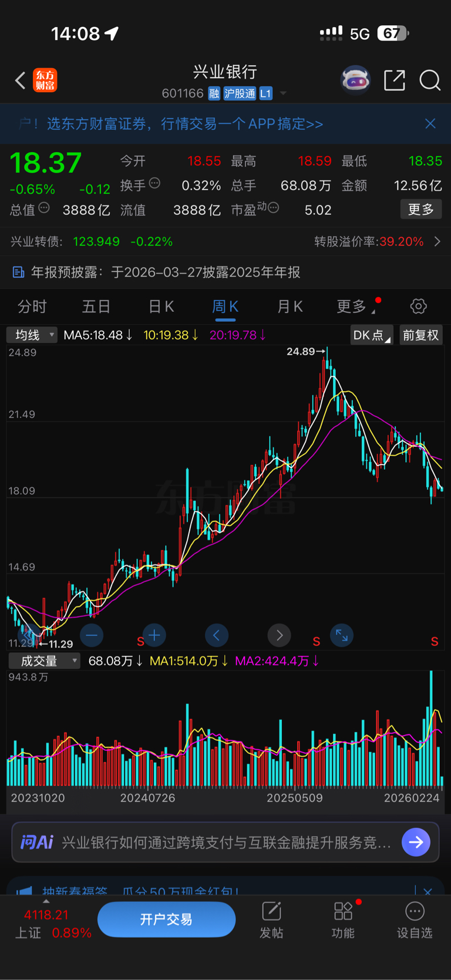Tap the 沪股通 badge

click(240, 93)
